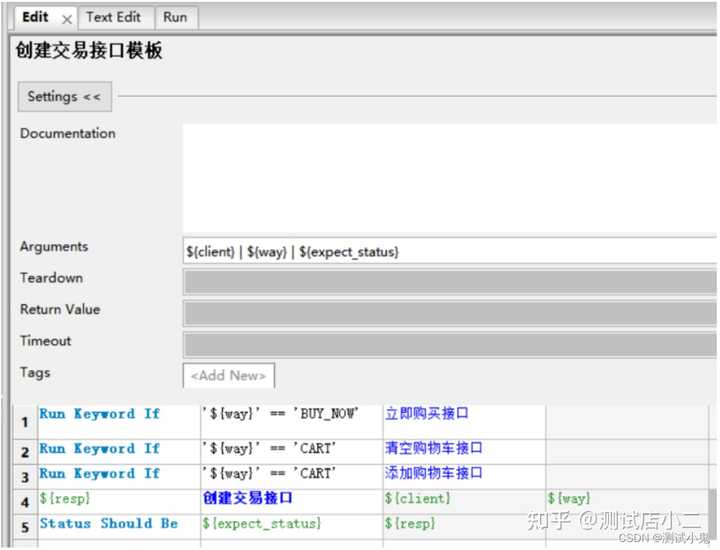Select the 添加购物车接口 cell
This screenshot has width=720, height=550.
click(464, 477)
